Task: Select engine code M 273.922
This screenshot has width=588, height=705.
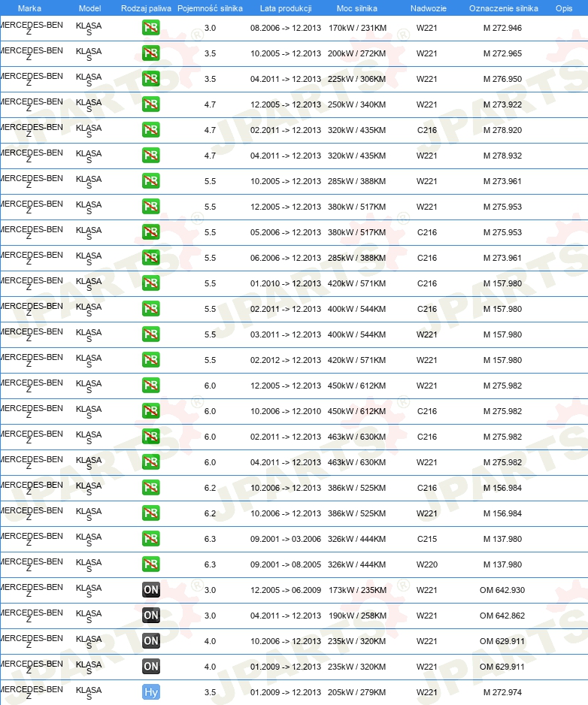Action: [x=502, y=104]
